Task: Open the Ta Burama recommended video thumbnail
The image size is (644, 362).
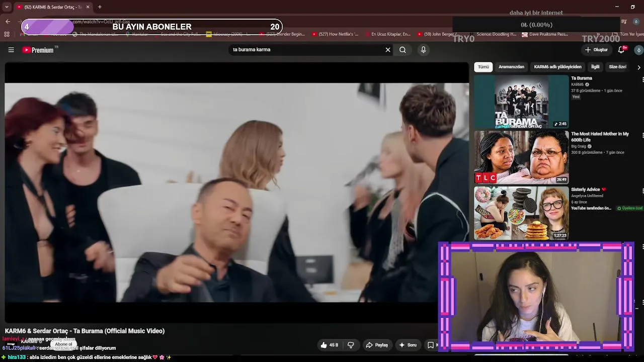Action: [521, 102]
